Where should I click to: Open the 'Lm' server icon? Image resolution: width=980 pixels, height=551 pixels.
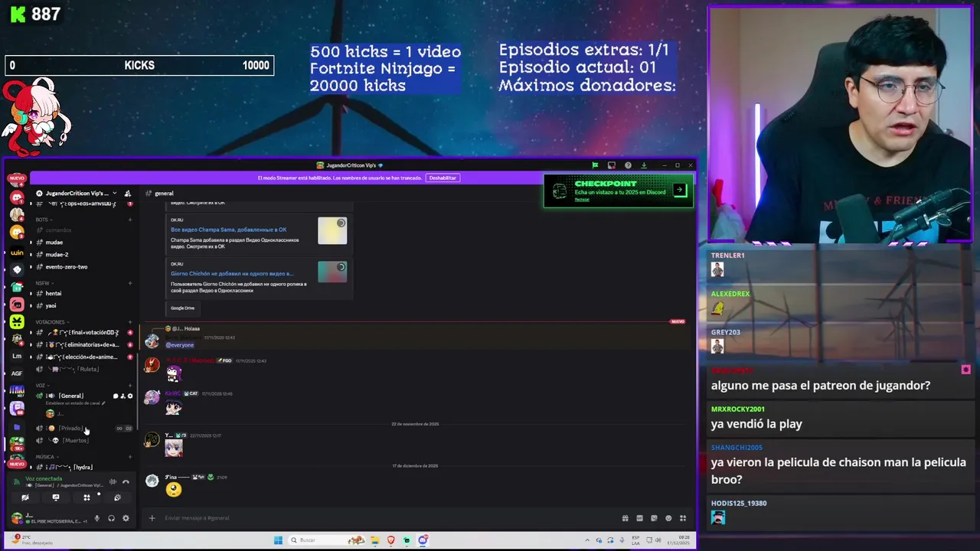click(x=17, y=356)
